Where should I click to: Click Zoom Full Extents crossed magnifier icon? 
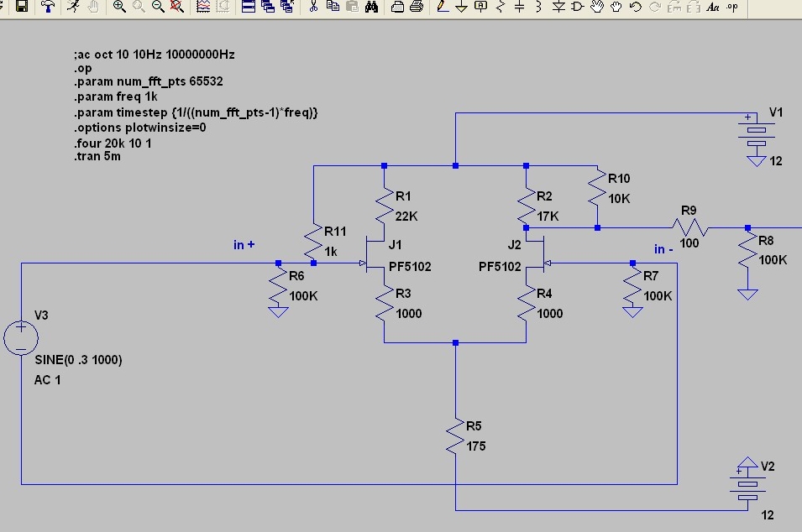click(177, 6)
